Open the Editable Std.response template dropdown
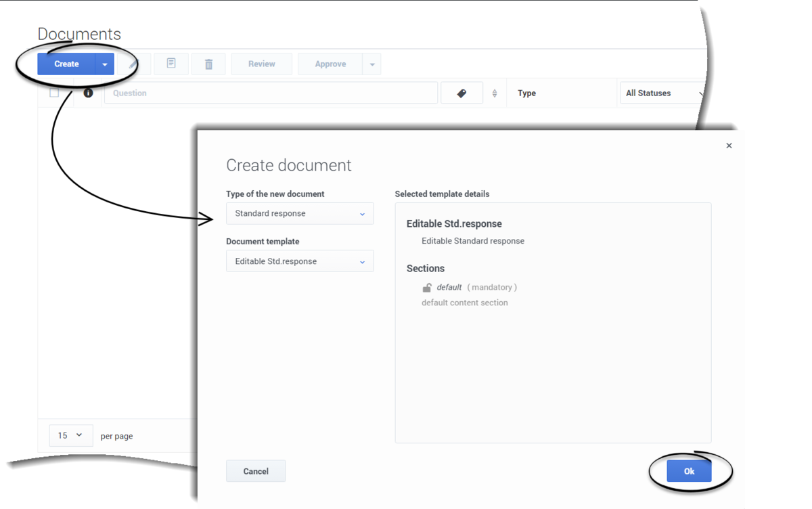 (x=300, y=261)
